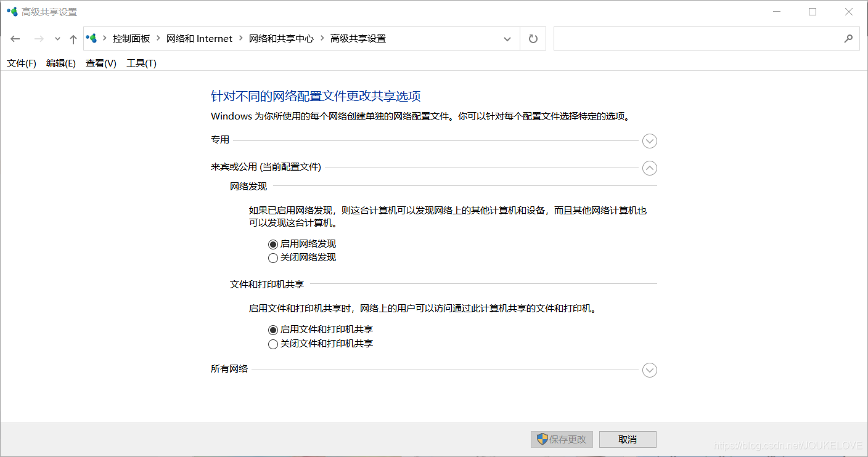Click breadcrumb arrow before 控制面板
The height and width of the screenshot is (457, 868).
104,38
